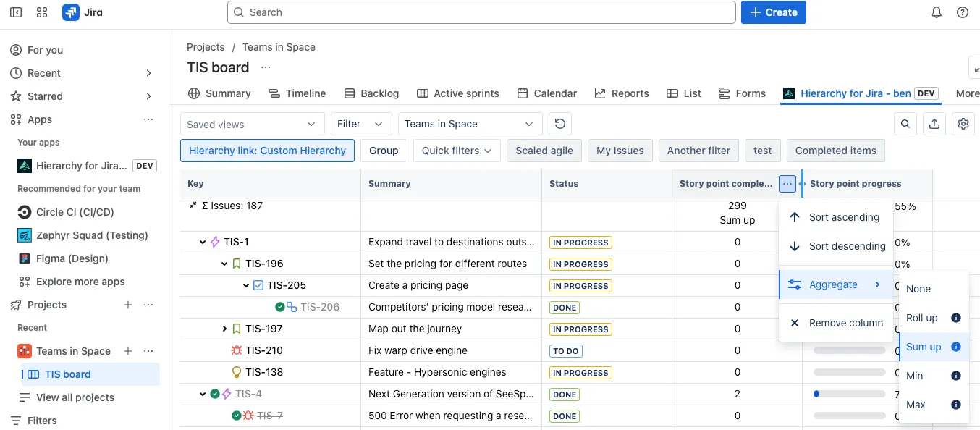The image size is (980, 430).
Task: Toggle the My Issues quick filter
Action: 620,151
